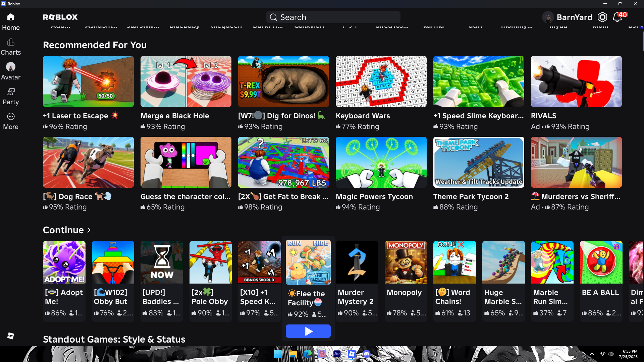
Task: Open the Get Fat to Break thumbnail
Action: click(283, 162)
